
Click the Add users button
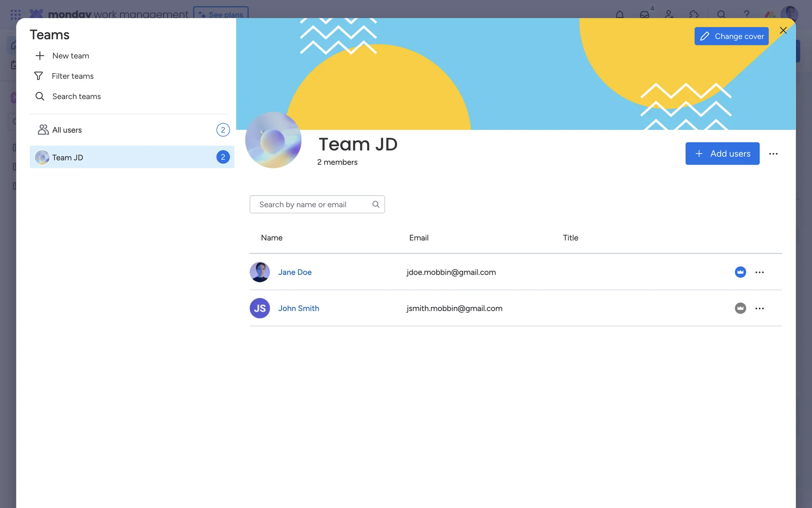pos(722,154)
